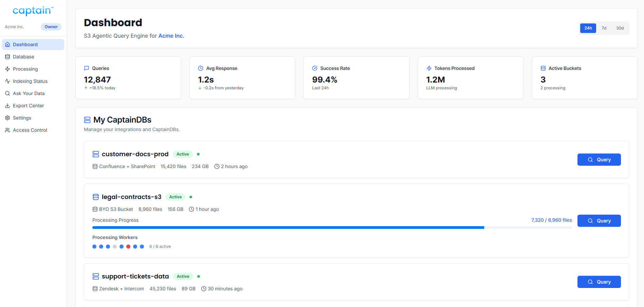Click -0.2s from yesterday text
Screen dimensions: 644x307
point(224,88)
